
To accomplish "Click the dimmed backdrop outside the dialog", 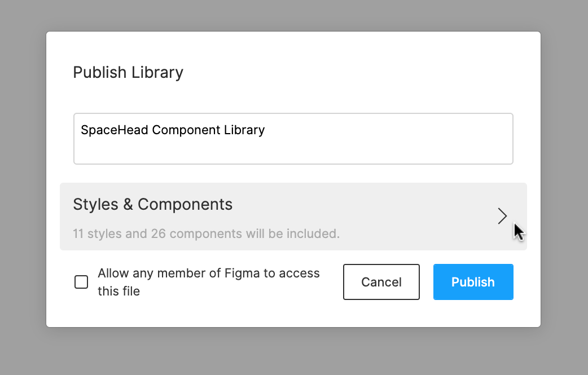I will [x=23, y=186].
